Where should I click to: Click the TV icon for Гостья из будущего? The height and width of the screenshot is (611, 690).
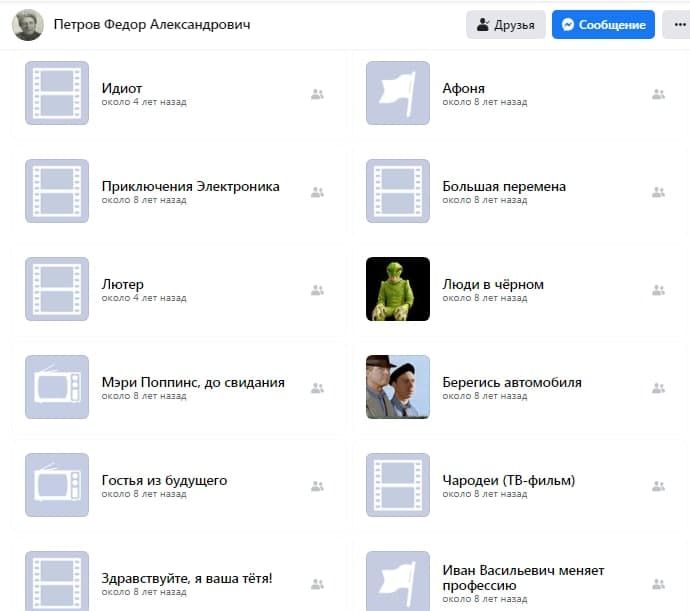coord(56,485)
